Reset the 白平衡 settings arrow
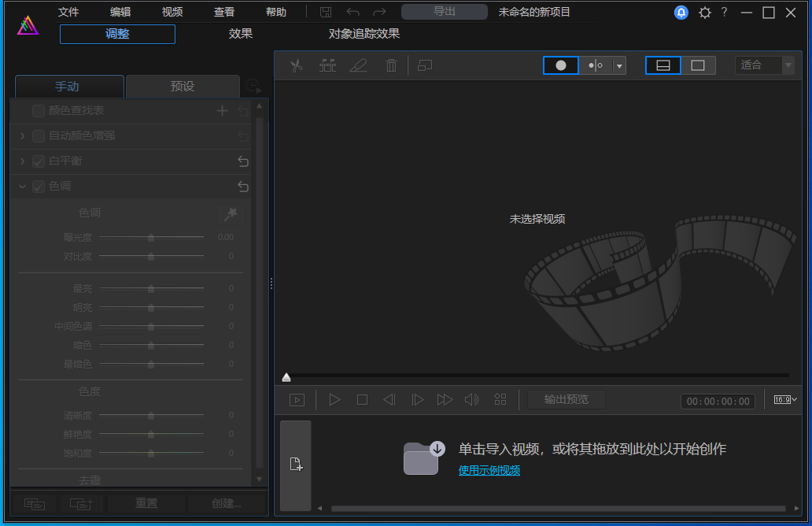This screenshot has height=526, width=812. point(243,161)
